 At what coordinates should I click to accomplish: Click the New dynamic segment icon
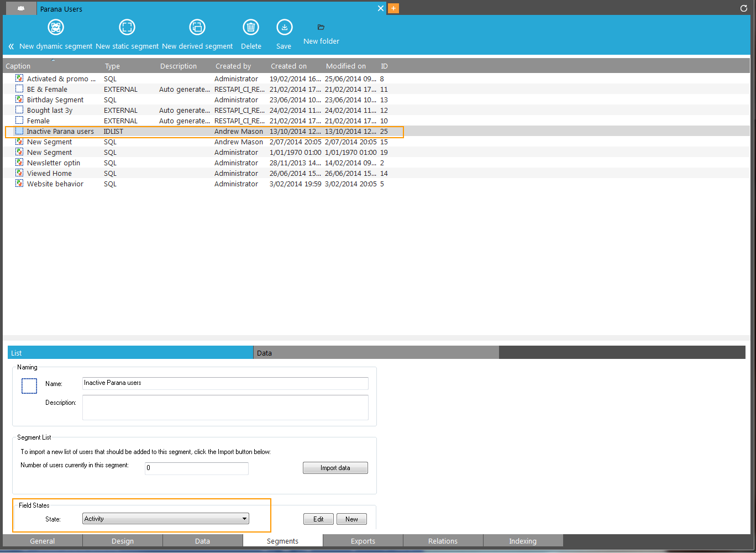click(56, 27)
